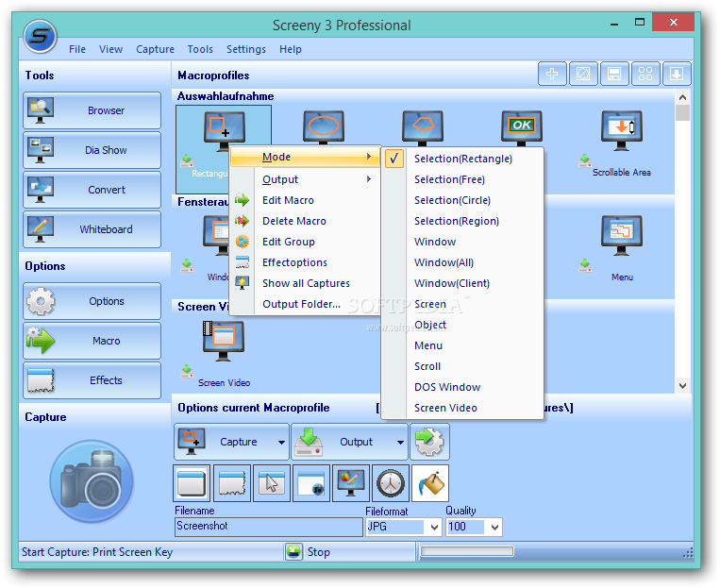Click the paint bucket icon
The width and height of the screenshot is (720, 588).
(x=430, y=483)
